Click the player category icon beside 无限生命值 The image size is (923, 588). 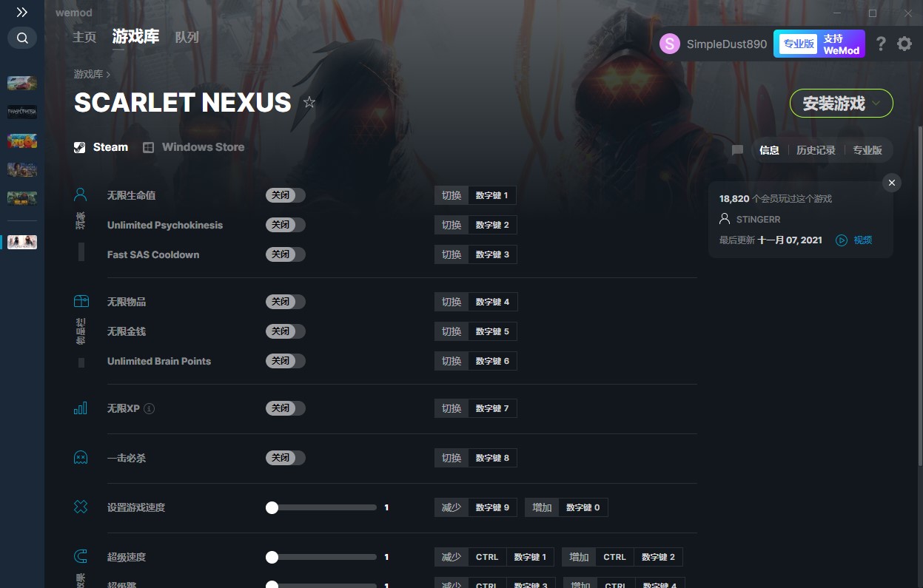coord(81,195)
